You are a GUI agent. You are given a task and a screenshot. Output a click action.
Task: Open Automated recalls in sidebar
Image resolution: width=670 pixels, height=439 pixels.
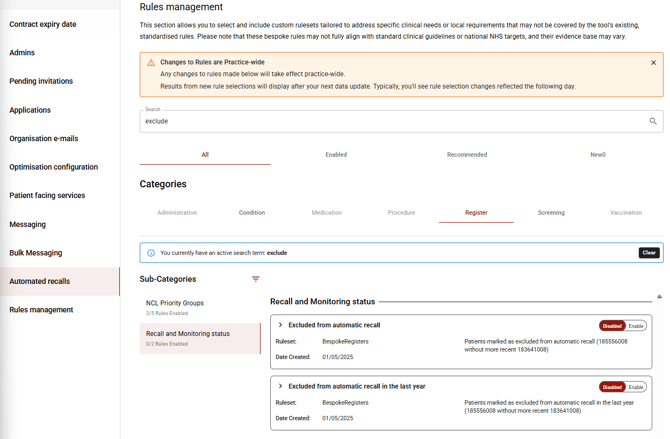40,282
